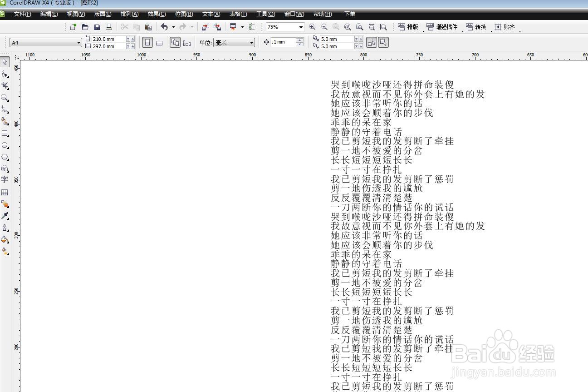This screenshot has height=392, width=588.
Task: Select the Text tool (字)
Action: click(5, 180)
